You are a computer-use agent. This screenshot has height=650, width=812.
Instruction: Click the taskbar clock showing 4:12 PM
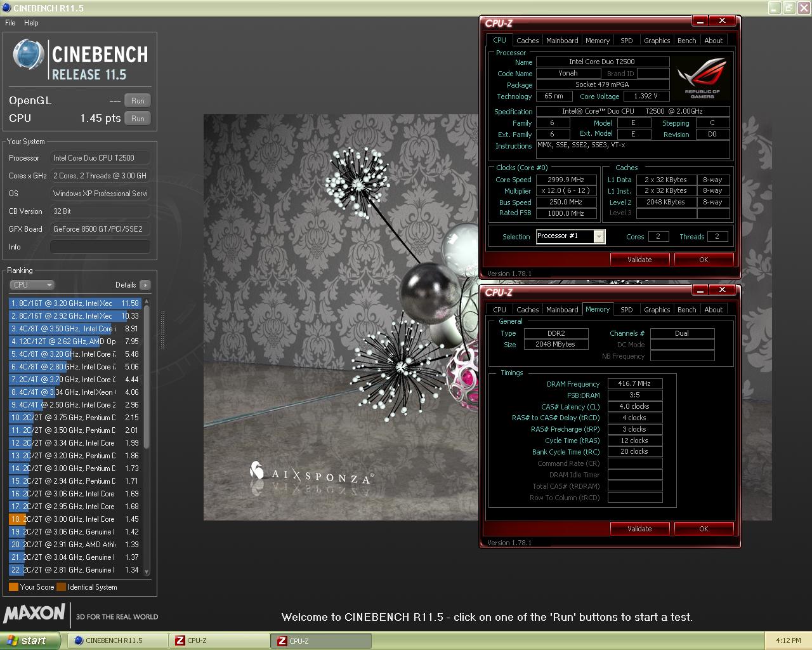pos(788,640)
